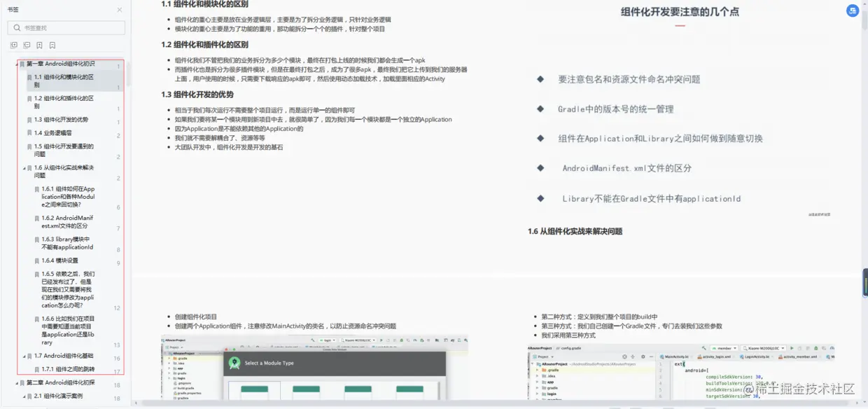Open bookmark 1.4 业务逻辑层
The height and width of the screenshot is (409, 868).
tap(52, 133)
